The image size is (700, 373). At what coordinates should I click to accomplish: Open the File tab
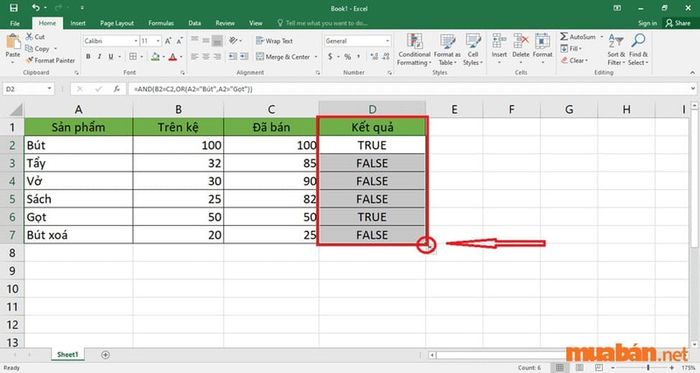[15, 23]
